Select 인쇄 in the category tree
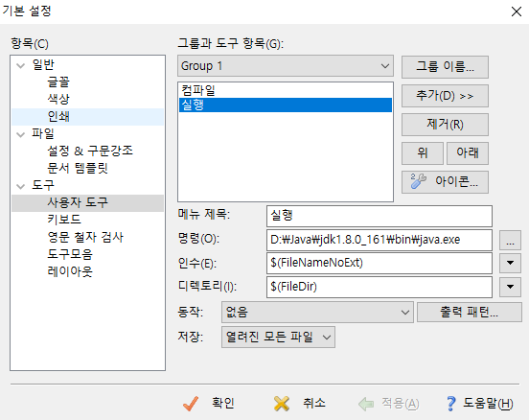This screenshot has height=420, width=529. (58, 116)
